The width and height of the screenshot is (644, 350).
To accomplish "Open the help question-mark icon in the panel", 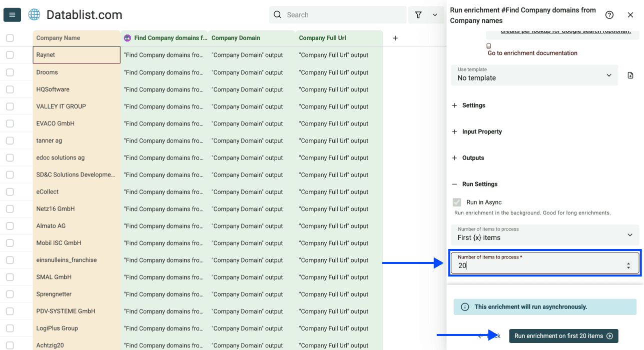I will (609, 15).
